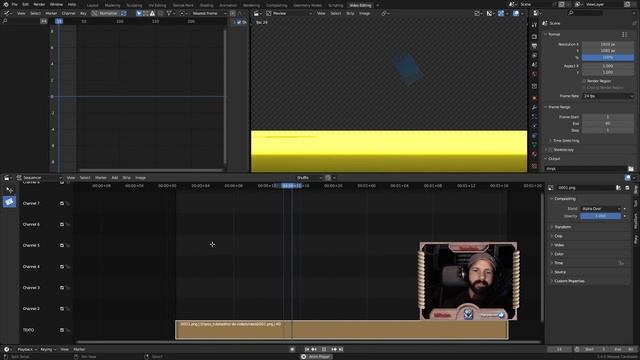Image resolution: width=640 pixels, height=360 pixels.
Task: Mute Channel 2 with its checkbox
Action: coord(62,309)
